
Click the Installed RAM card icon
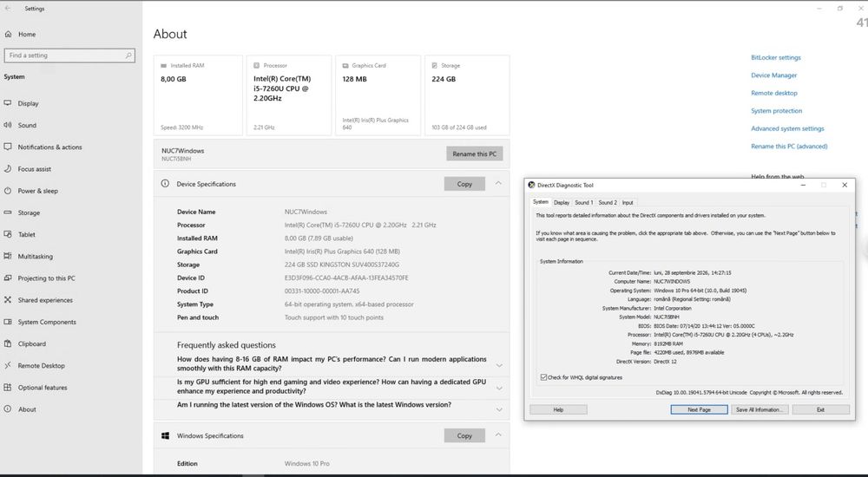click(163, 65)
